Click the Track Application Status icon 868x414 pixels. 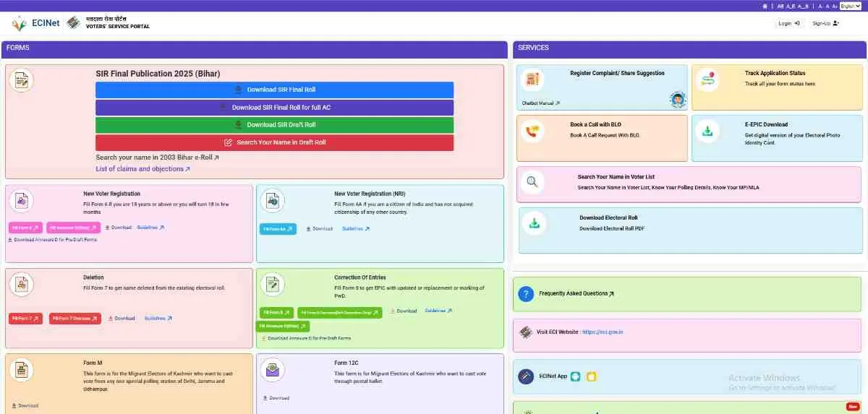tap(709, 79)
